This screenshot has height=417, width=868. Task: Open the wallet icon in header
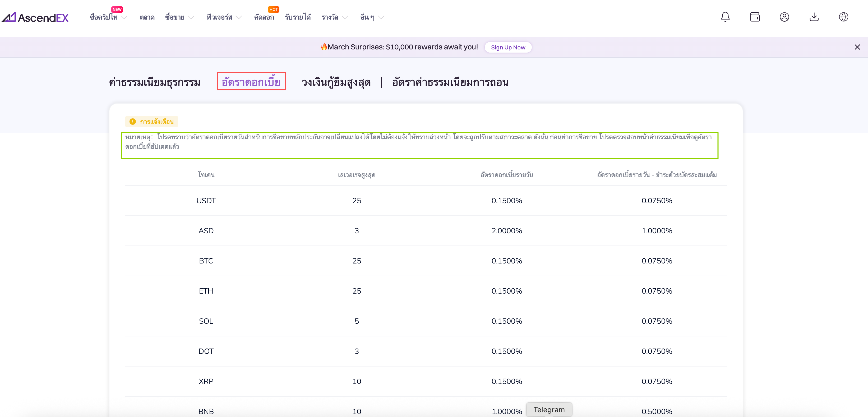coord(755,17)
